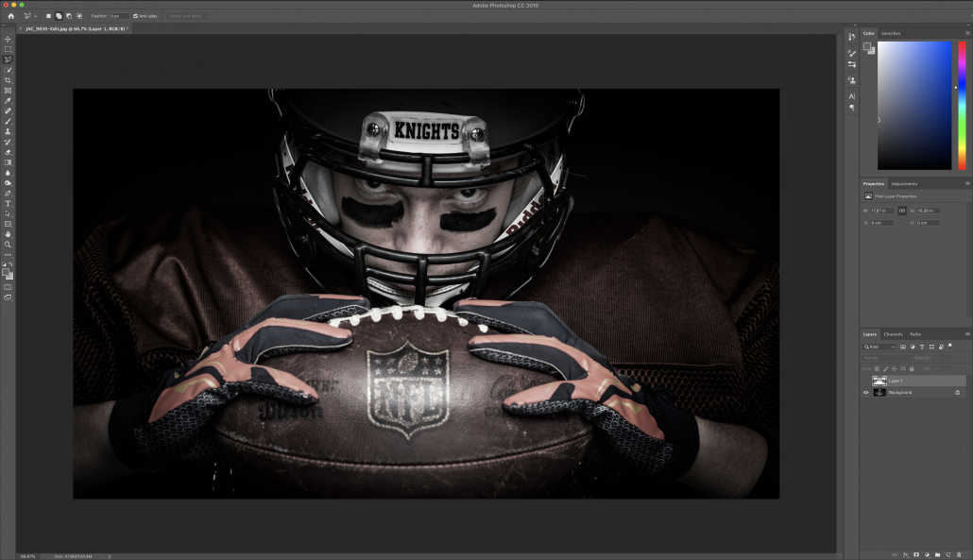This screenshot has width=973, height=560.
Task: Select the Blur tool
Action: click(9, 173)
